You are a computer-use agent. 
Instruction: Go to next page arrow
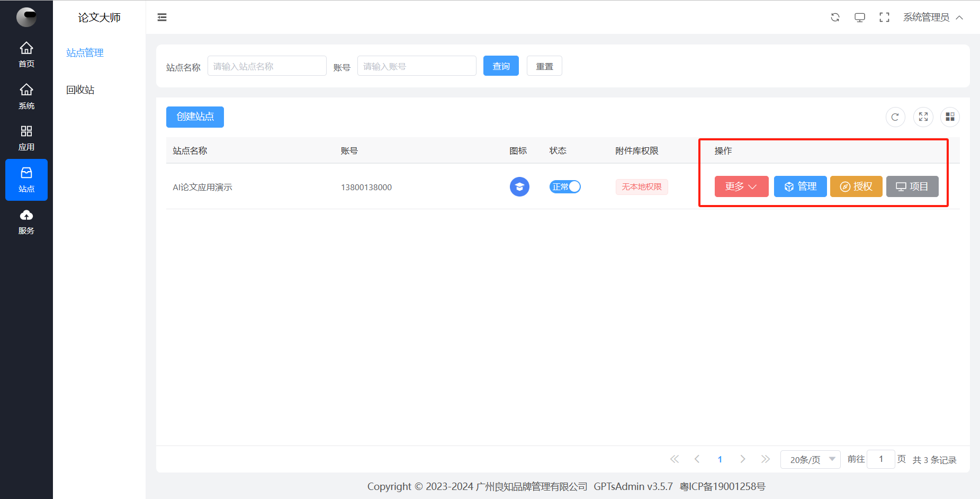[x=743, y=459]
